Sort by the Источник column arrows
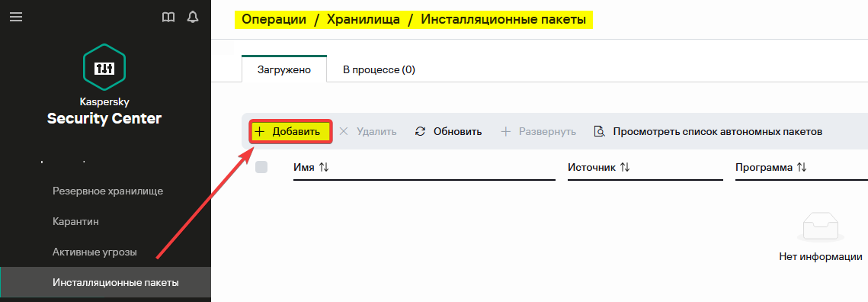Screen dimensions: 868x302 coord(624,167)
